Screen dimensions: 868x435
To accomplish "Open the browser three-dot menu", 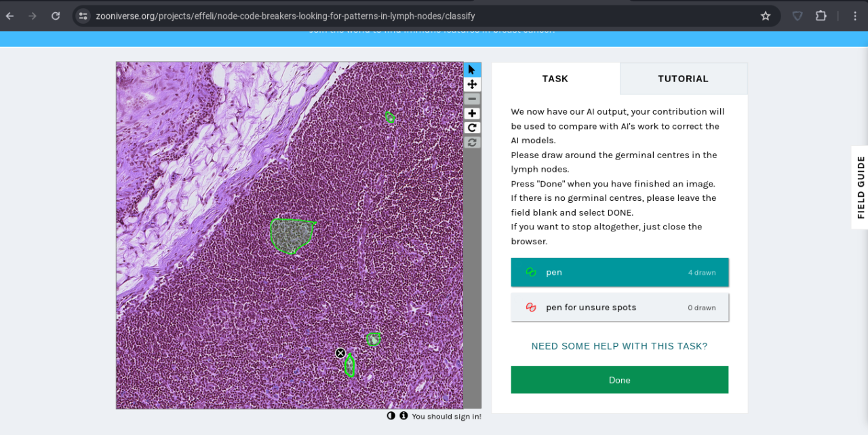I will [x=855, y=16].
